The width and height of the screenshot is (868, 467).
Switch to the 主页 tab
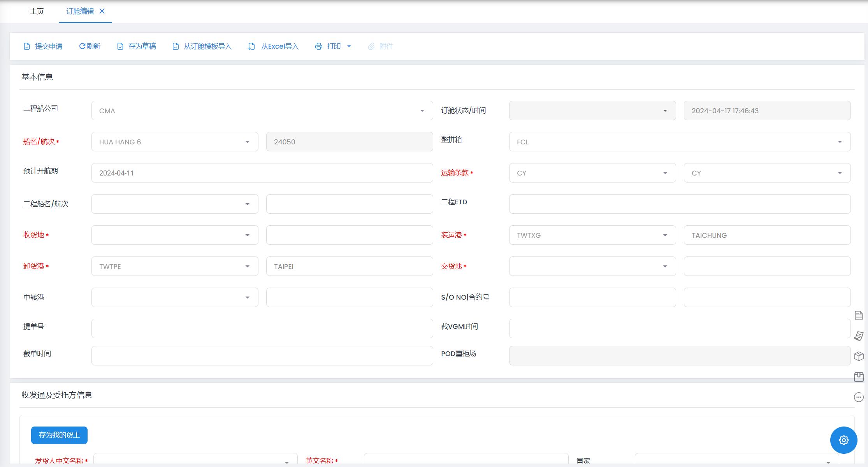point(37,11)
